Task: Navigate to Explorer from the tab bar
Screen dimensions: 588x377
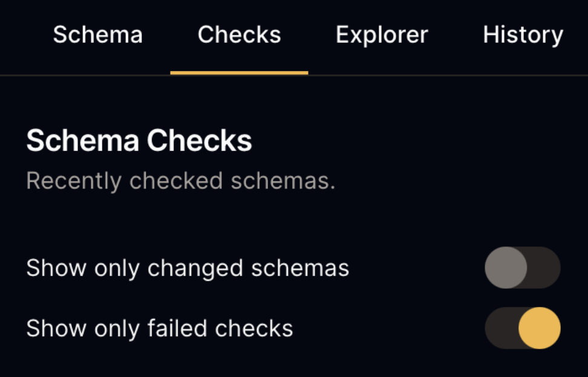Action: coord(382,34)
